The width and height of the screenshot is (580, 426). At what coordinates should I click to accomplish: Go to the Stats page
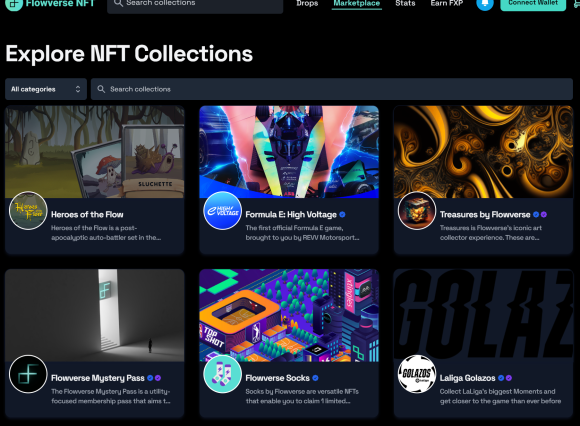(x=405, y=3)
